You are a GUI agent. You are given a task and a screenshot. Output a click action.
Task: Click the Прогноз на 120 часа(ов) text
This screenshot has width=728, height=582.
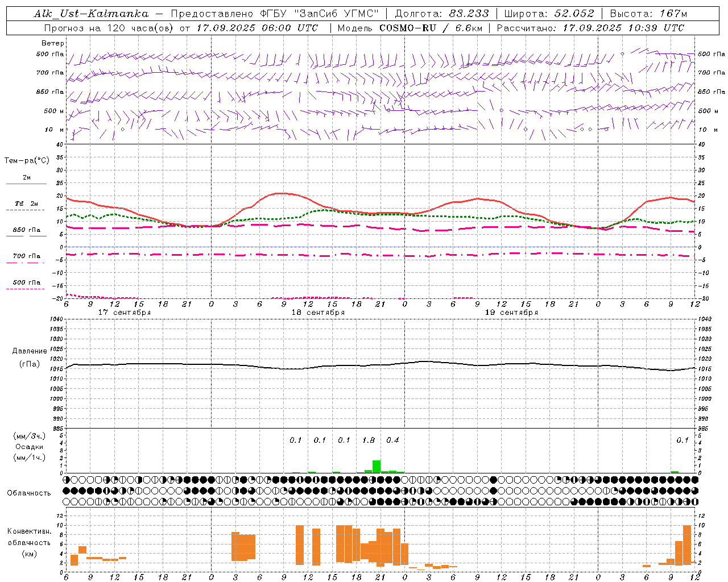[x=109, y=28]
